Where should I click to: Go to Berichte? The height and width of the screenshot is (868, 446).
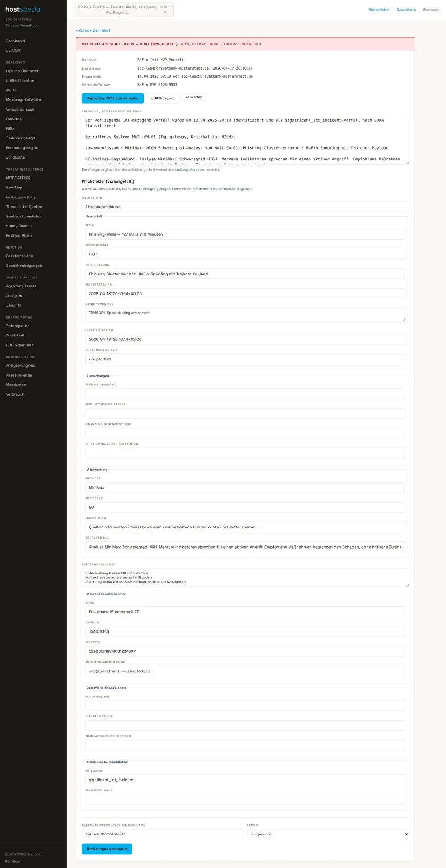pos(14,305)
